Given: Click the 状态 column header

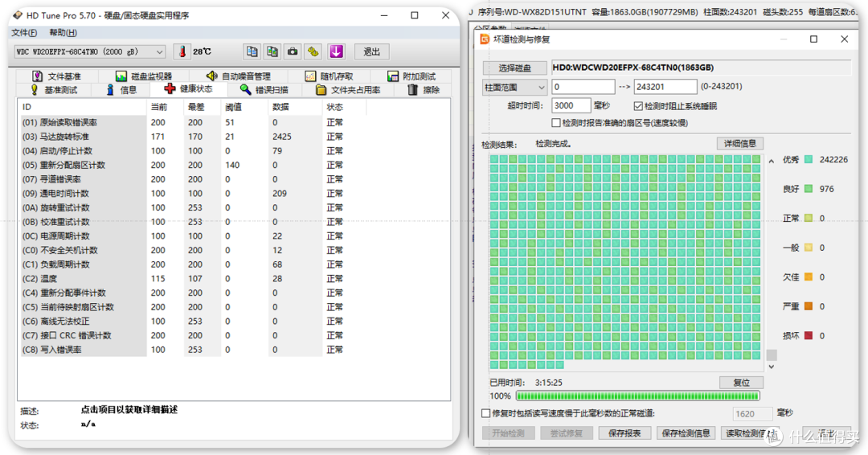Looking at the screenshot, I should 344,107.
